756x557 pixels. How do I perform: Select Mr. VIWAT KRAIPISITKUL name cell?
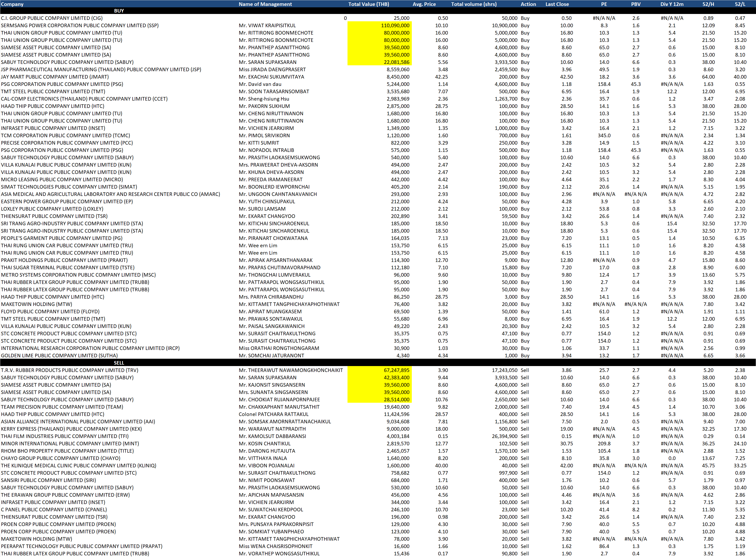(267, 25)
